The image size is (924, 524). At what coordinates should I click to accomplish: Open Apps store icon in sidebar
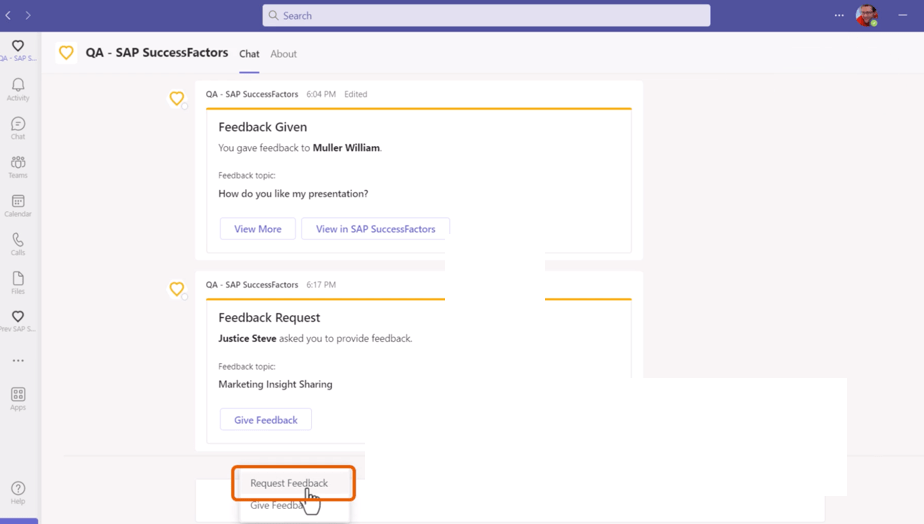[x=18, y=398]
